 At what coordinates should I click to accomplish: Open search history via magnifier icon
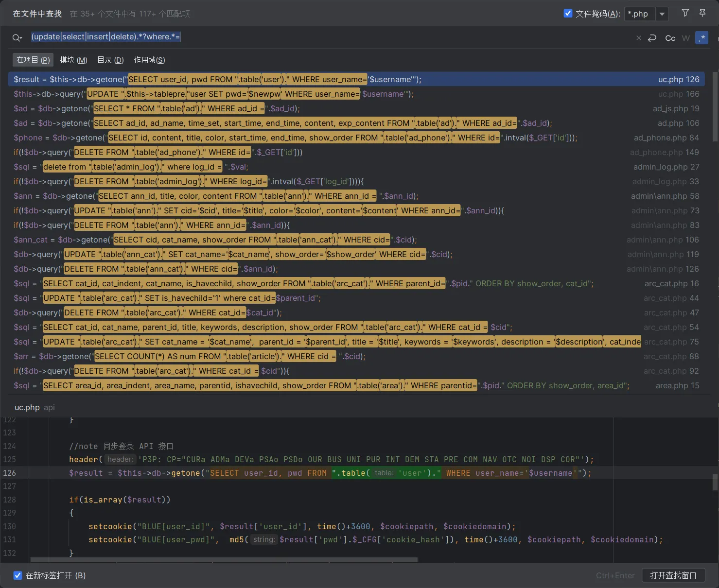point(17,38)
